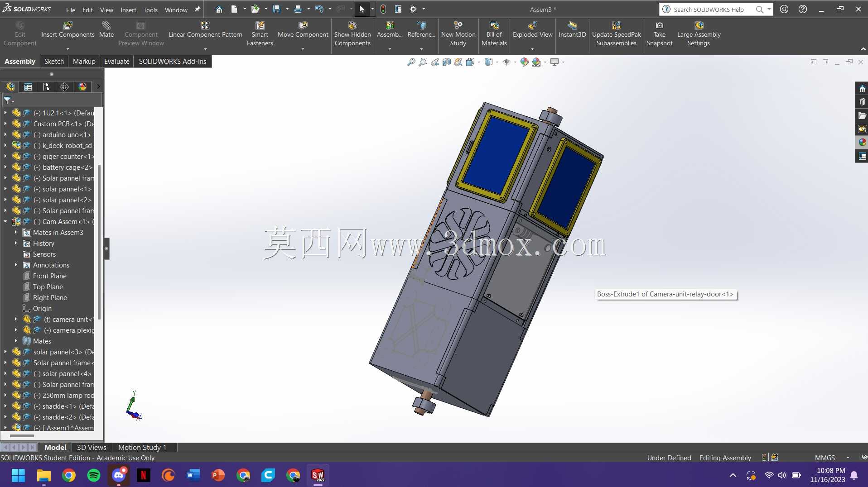Expand the History node
The height and width of the screenshot is (487, 868).
[16, 243]
